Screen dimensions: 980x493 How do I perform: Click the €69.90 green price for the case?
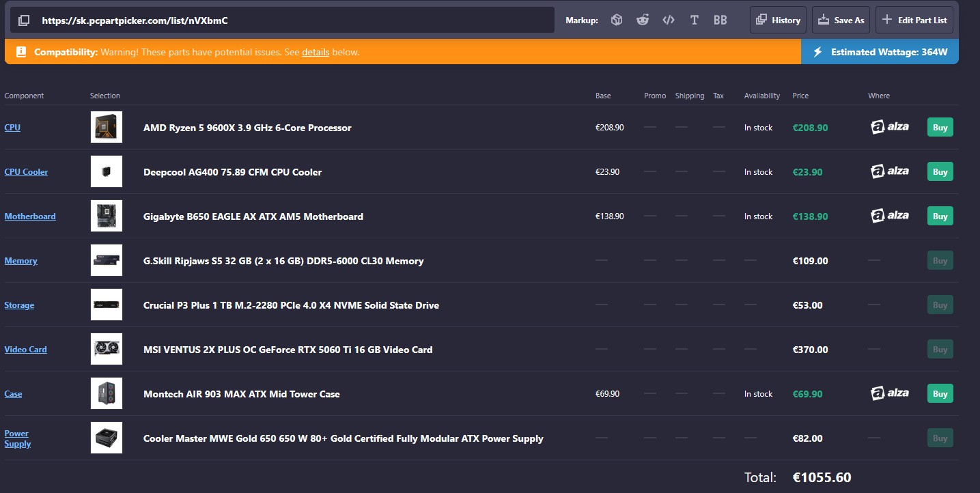point(808,394)
